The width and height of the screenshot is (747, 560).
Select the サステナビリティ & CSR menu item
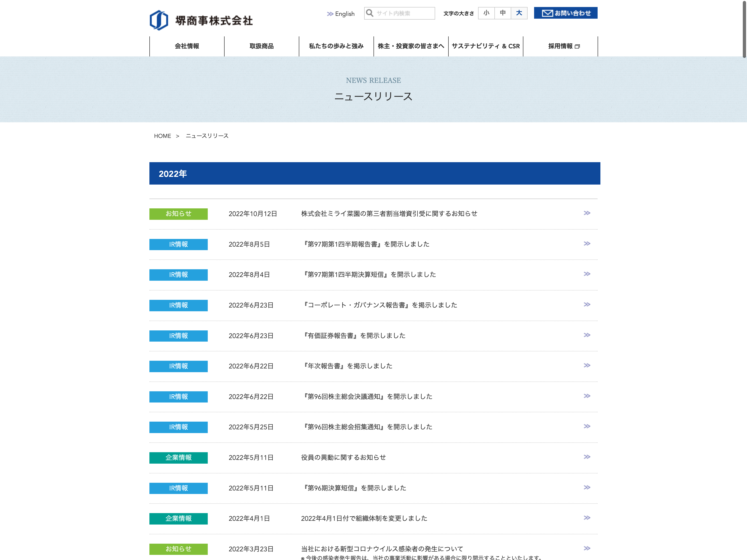[486, 46]
